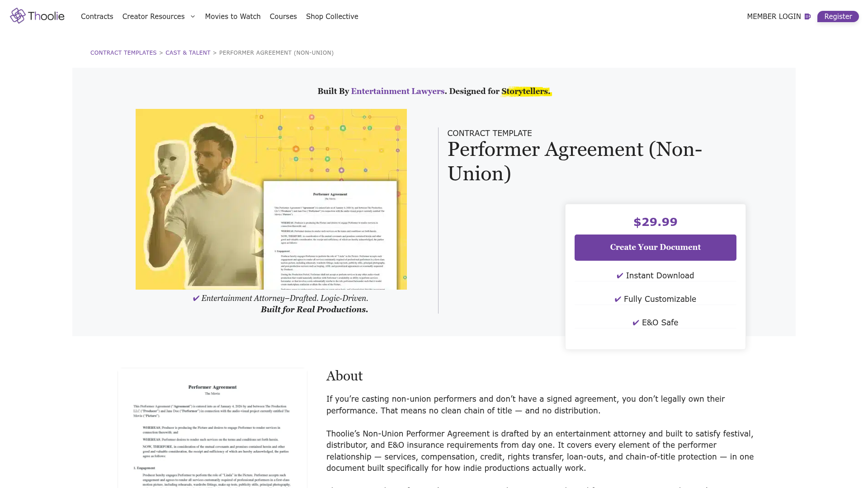The height and width of the screenshot is (488, 868).
Task: Click PERFORMER AGREEMENT (NON-UNION) breadcrumb text
Action: [276, 53]
